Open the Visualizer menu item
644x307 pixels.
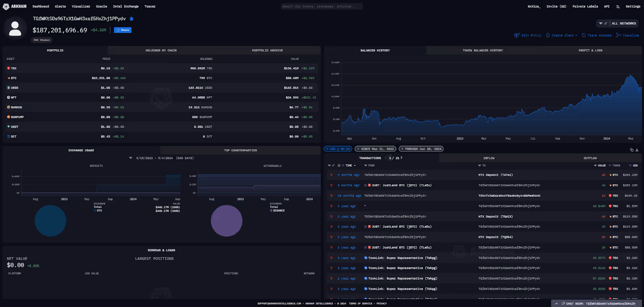point(81,6)
